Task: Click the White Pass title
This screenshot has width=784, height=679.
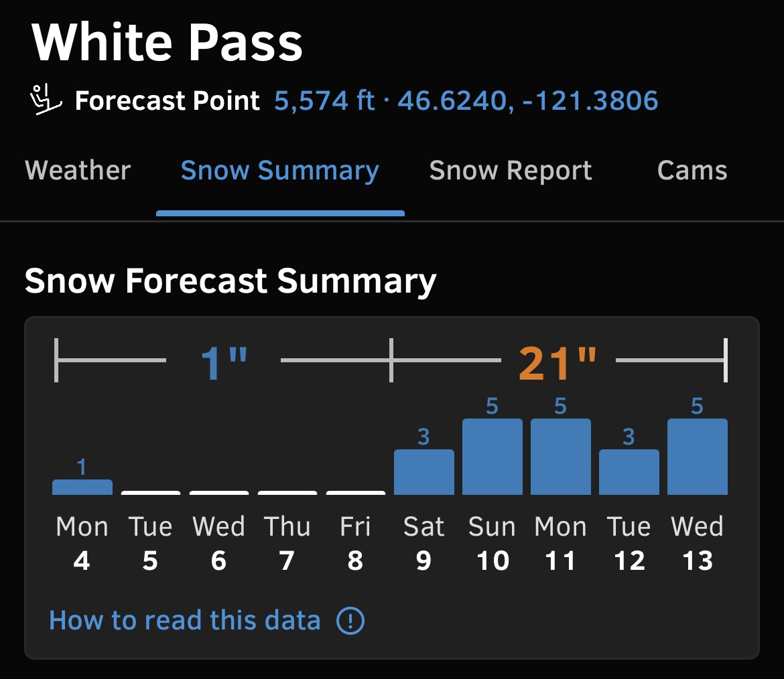Action: (x=167, y=42)
